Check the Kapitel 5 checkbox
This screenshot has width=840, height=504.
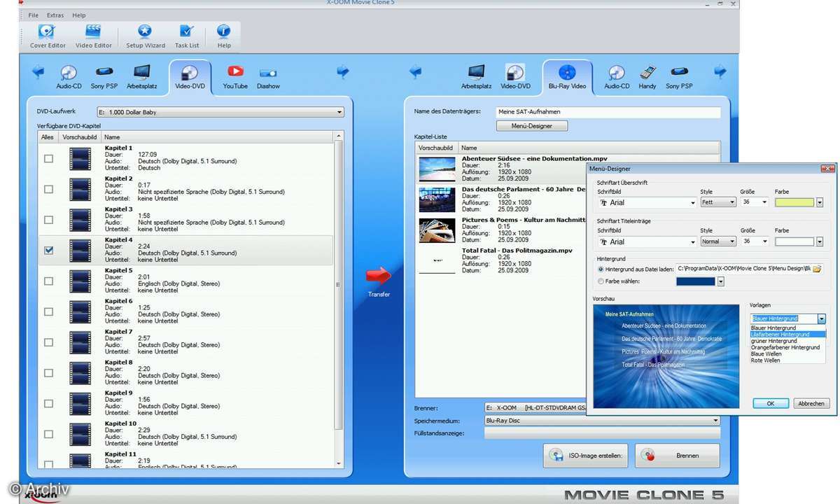(x=48, y=281)
